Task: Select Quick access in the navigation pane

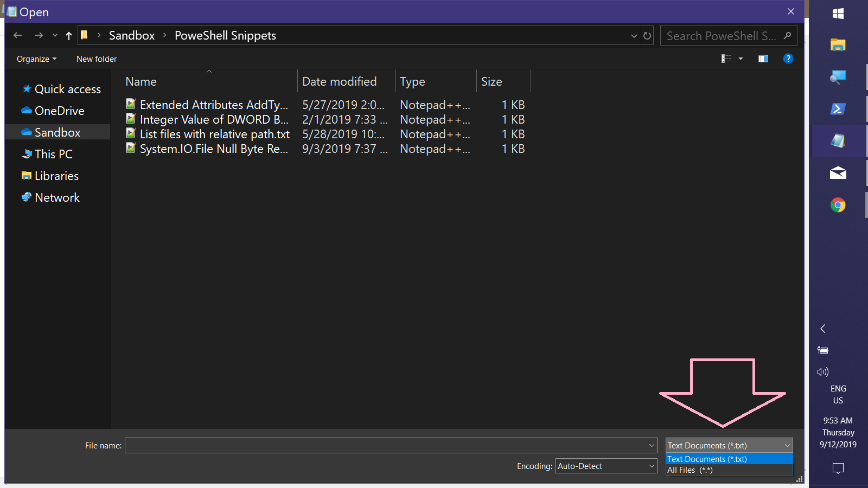Action: click(62, 89)
